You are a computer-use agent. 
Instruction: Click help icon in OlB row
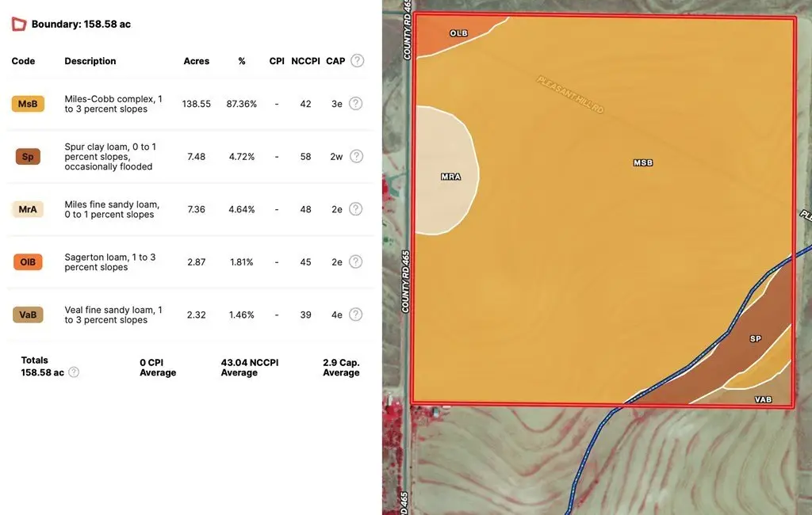pyautogui.click(x=356, y=261)
